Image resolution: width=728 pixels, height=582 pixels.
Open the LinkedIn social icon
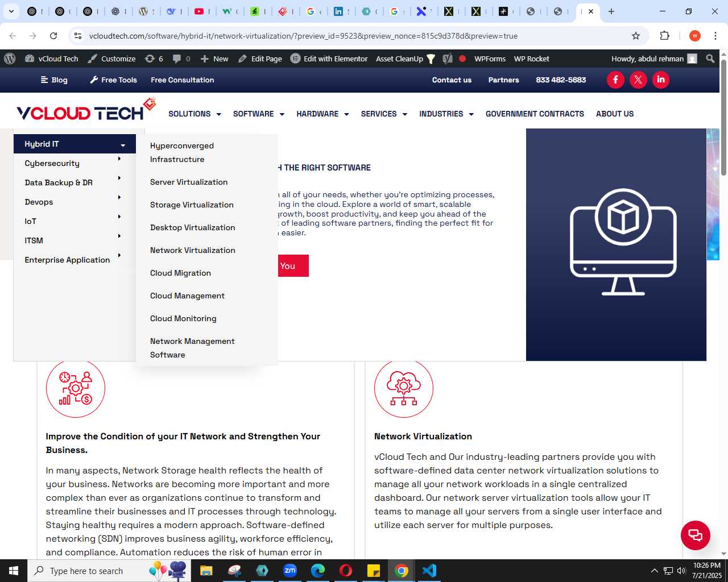pos(661,80)
